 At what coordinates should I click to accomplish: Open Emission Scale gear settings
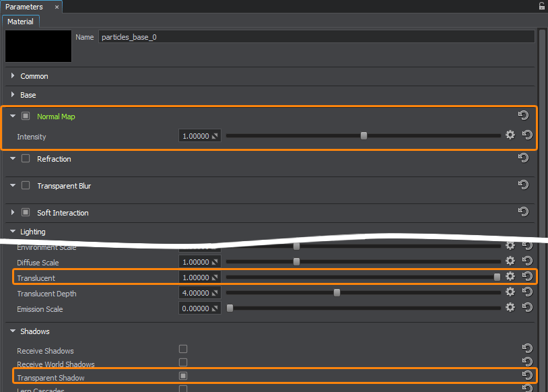tap(510, 307)
